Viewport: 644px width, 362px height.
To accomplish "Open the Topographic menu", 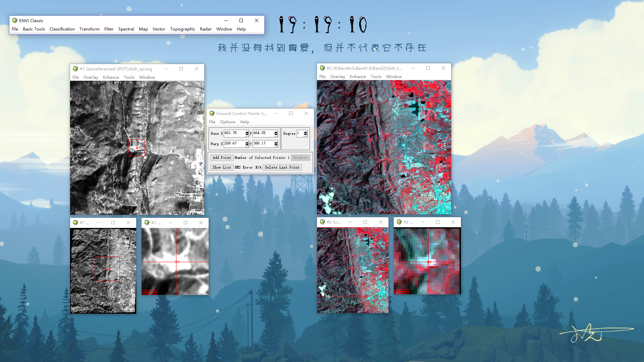I will (182, 29).
